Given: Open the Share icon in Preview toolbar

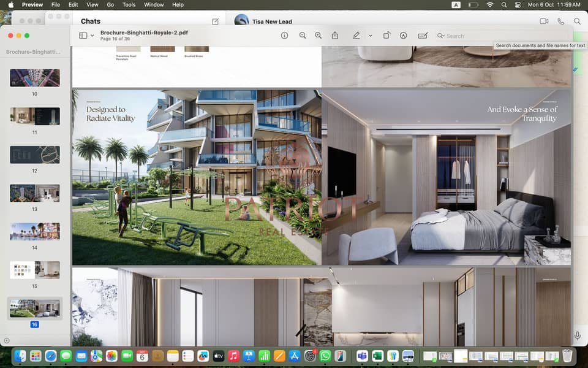Looking at the screenshot, I should click(x=335, y=36).
